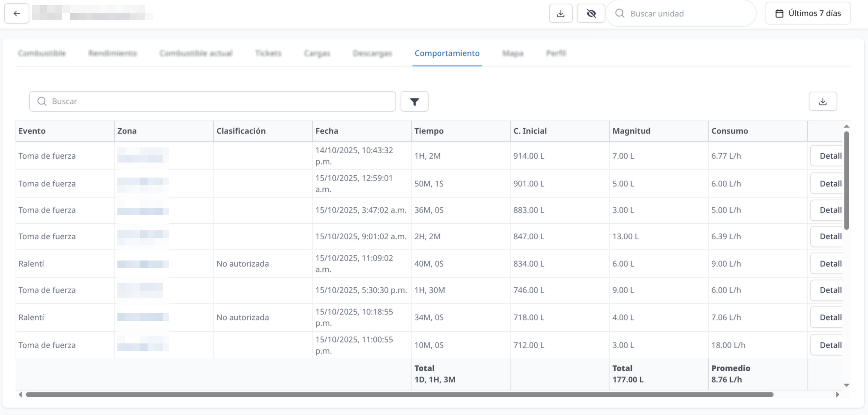Viewport: 868px width, 415px height.
Task: Open the Mapa tab
Action: coord(513,53)
